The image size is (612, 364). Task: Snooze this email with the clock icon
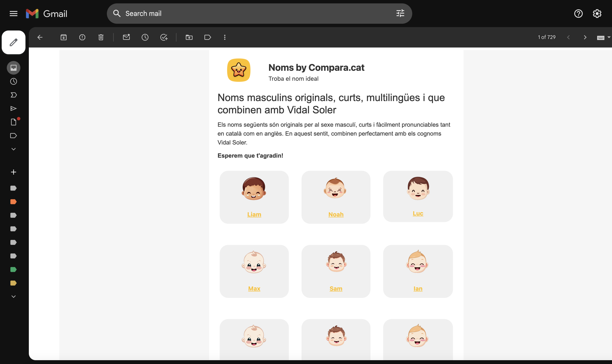(145, 37)
